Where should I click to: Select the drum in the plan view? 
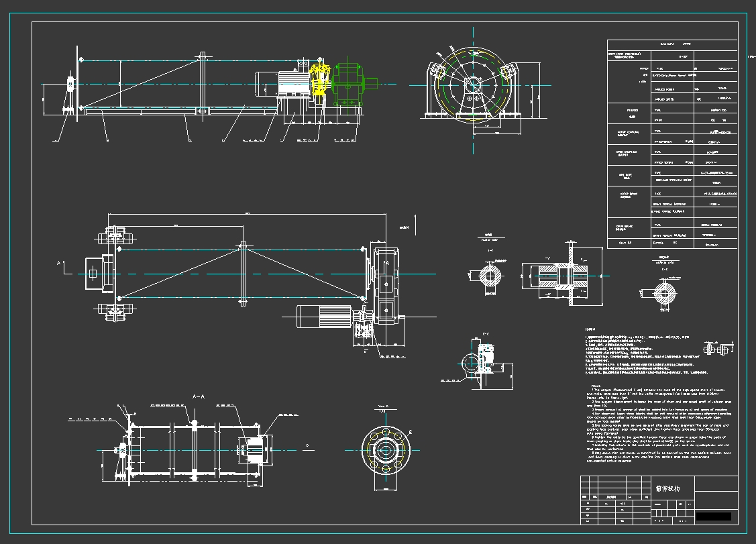[241, 274]
